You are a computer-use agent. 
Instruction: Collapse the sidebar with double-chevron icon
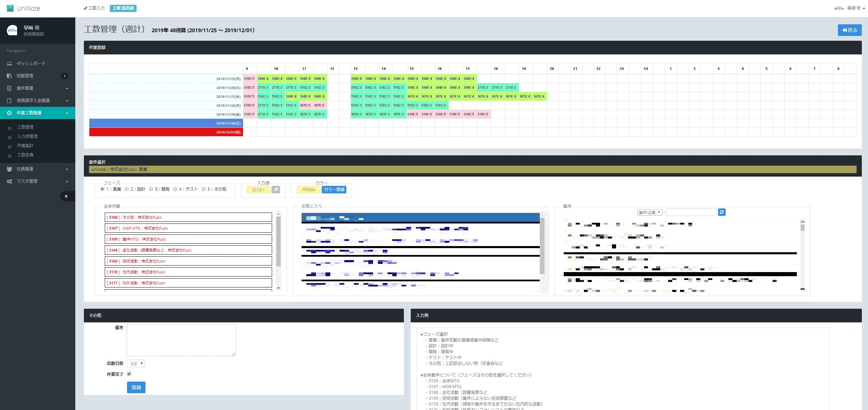[66, 196]
